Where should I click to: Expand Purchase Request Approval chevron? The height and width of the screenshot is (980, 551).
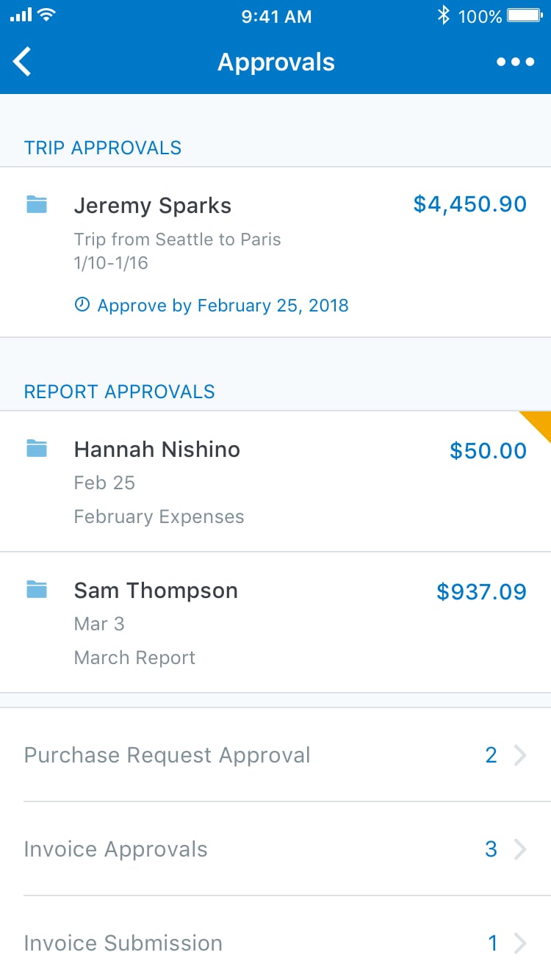pyautogui.click(x=520, y=755)
